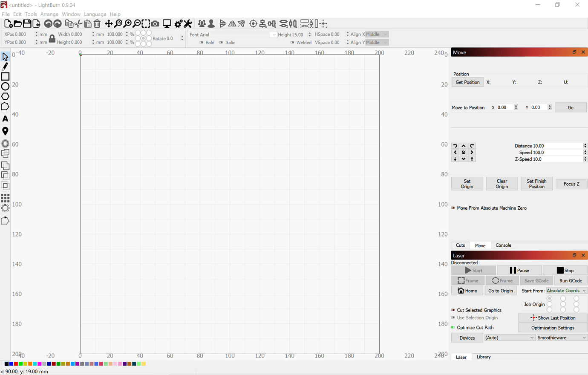Select the Polygon hexagon tool
This screenshot has width=588, height=375.
(x=5, y=96)
